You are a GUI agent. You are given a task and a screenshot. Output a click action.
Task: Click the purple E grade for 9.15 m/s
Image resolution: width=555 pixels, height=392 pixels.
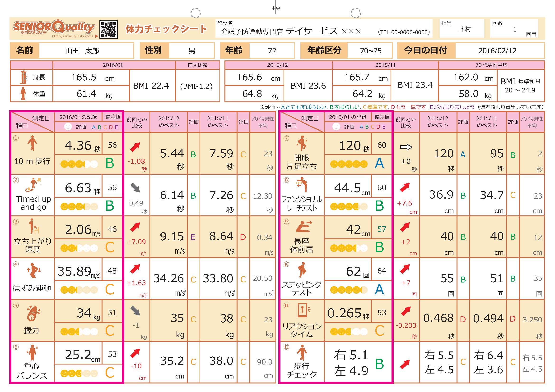[x=193, y=237]
